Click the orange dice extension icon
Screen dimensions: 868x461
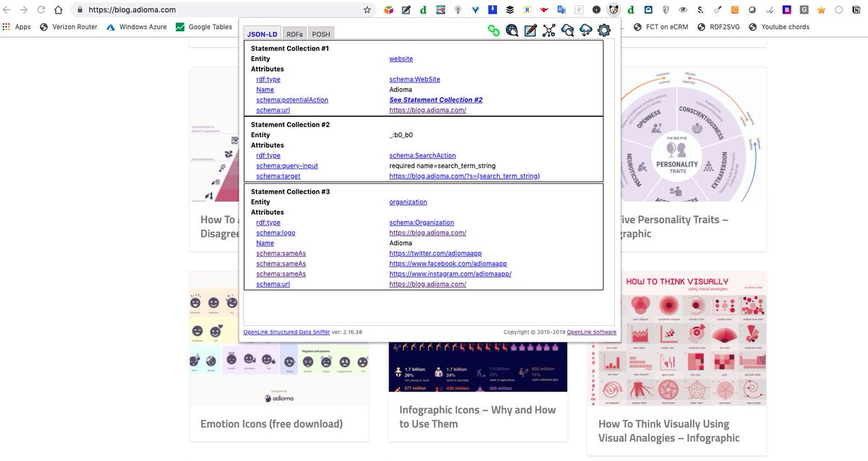(735, 10)
